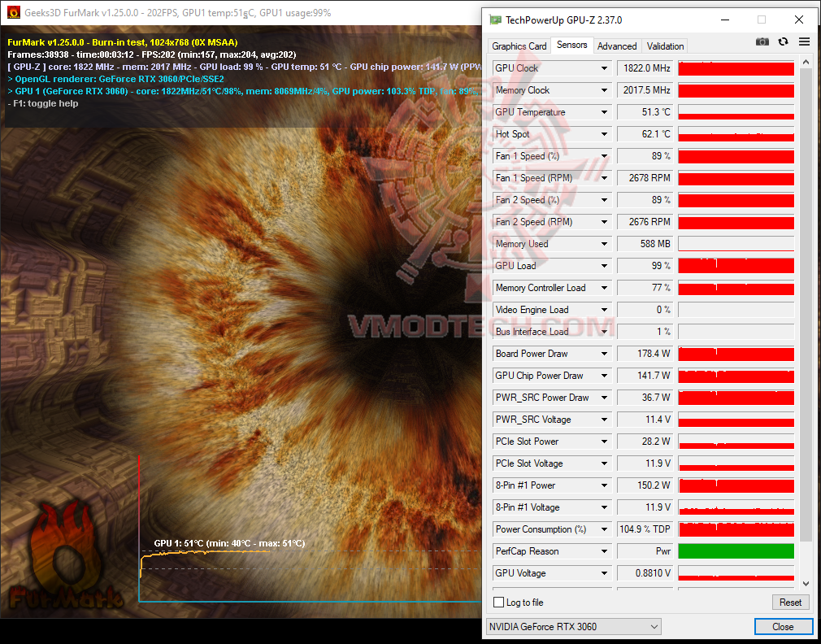Open the GPU-Z hamburger menu

coord(804,42)
